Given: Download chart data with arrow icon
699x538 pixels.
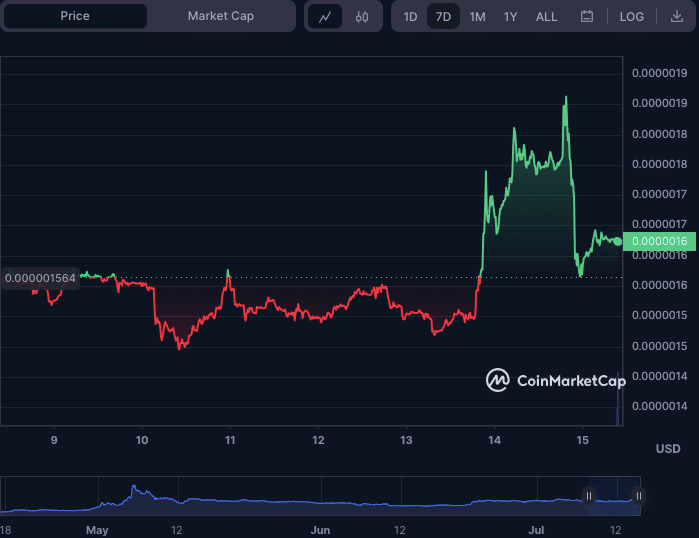Looking at the screenshot, I should (x=677, y=17).
